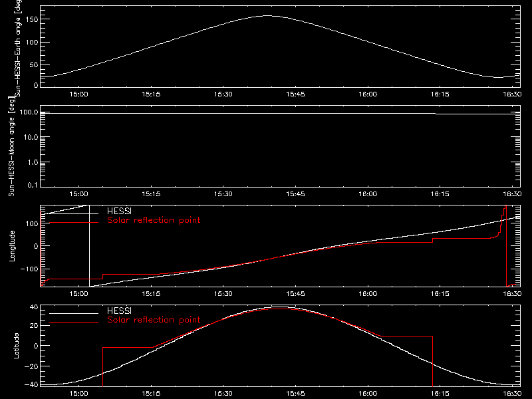Click the -20 tick on Latitude axis
This screenshot has width=532, height=399.
pyautogui.click(x=31, y=366)
